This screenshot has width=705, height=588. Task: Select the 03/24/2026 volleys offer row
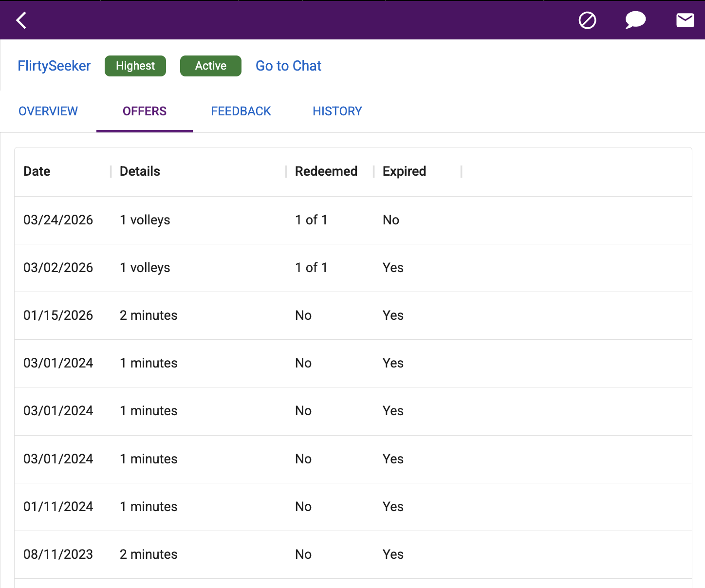pyautogui.click(x=353, y=220)
